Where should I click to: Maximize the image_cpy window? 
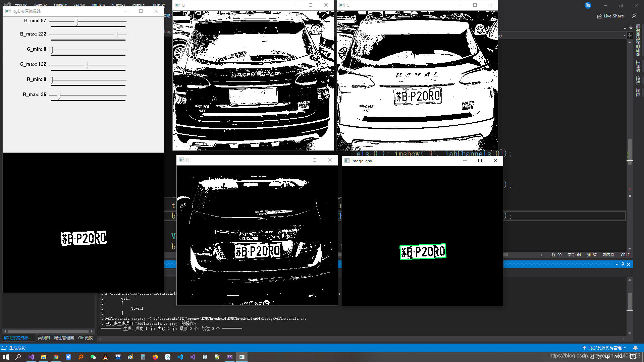[480, 161]
